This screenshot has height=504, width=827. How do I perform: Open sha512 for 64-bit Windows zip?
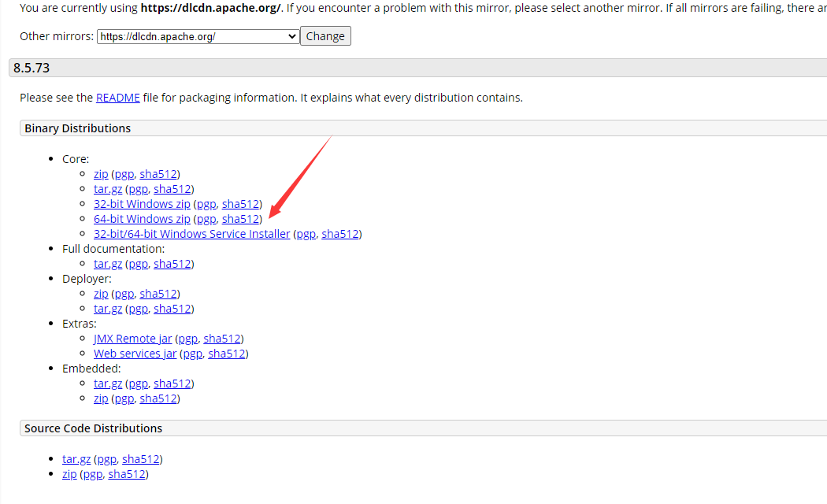[240, 219]
